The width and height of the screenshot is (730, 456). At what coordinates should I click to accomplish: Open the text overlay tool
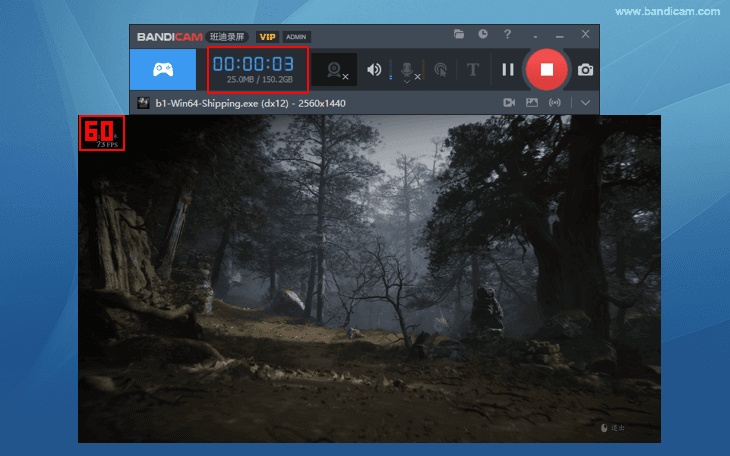[x=473, y=70]
